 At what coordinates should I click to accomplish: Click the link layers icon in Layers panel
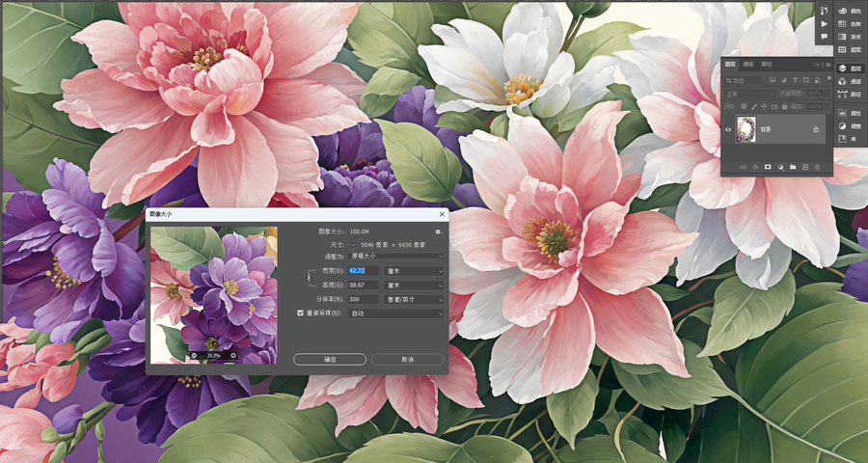pos(743,167)
